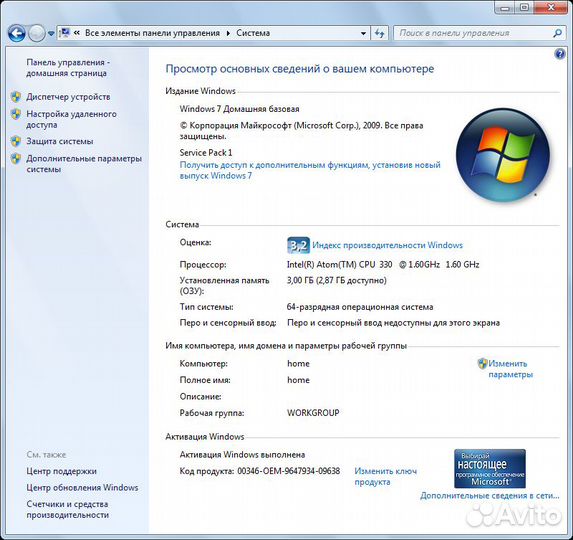Click 'Изменить параметры' link
Viewport: 573px width, 540px height.
[x=510, y=369]
